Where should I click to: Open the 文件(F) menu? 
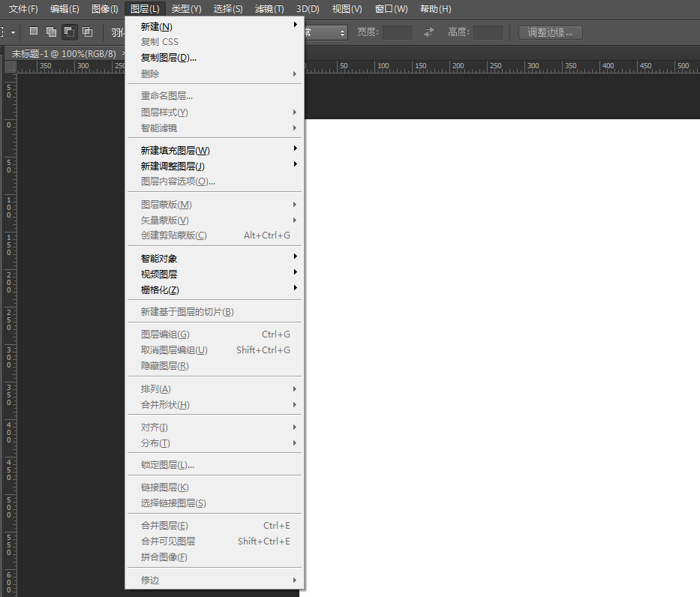(24, 8)
